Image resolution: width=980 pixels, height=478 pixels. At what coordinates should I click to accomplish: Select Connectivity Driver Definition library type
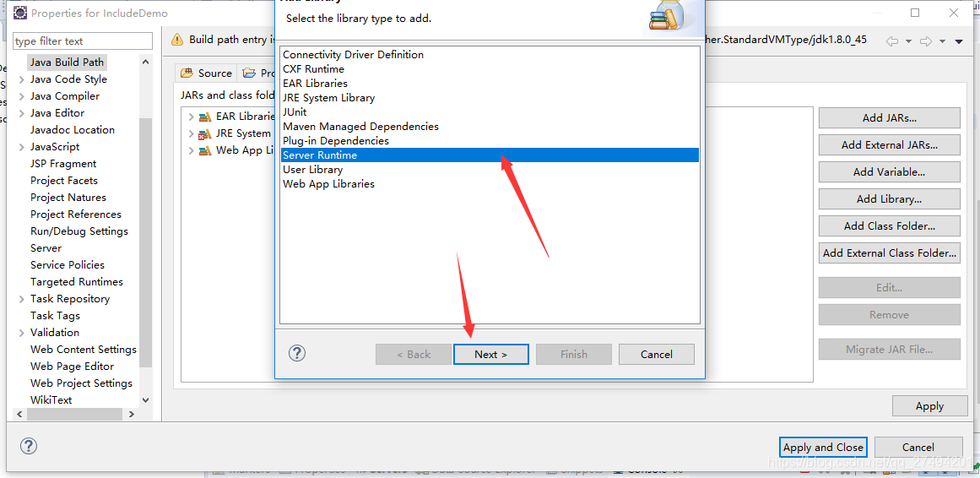pyautogui.click(x=353, y=54)
